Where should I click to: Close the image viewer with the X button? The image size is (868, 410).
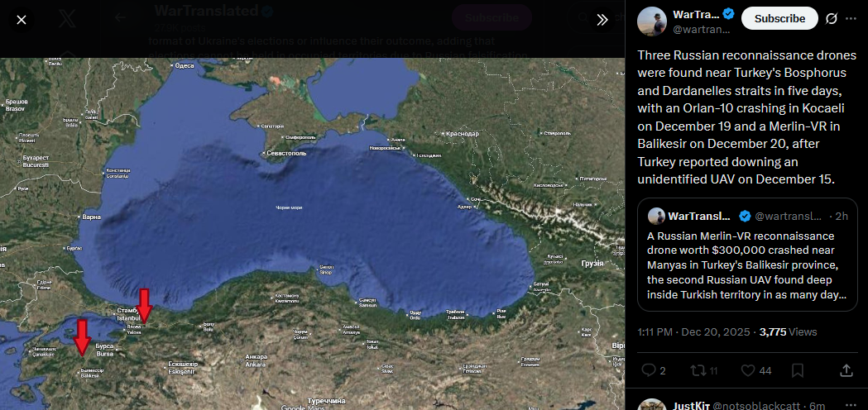[21, 20]
